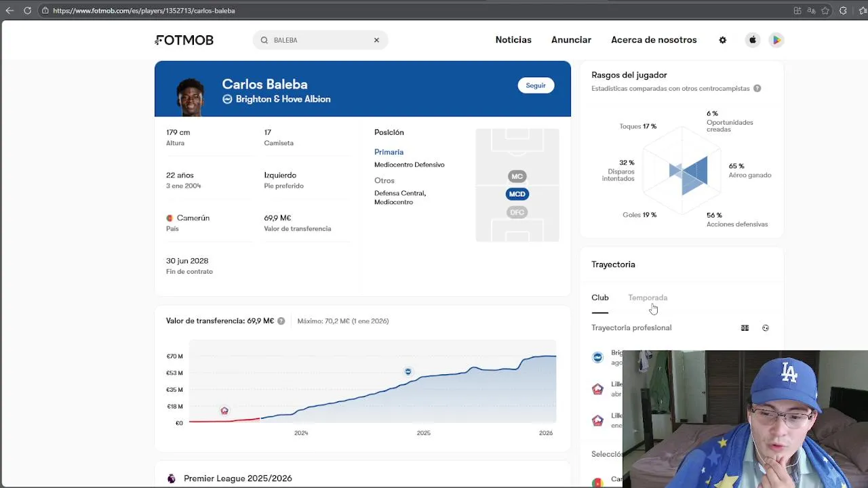Click the Primaria position label

[389, 152]
